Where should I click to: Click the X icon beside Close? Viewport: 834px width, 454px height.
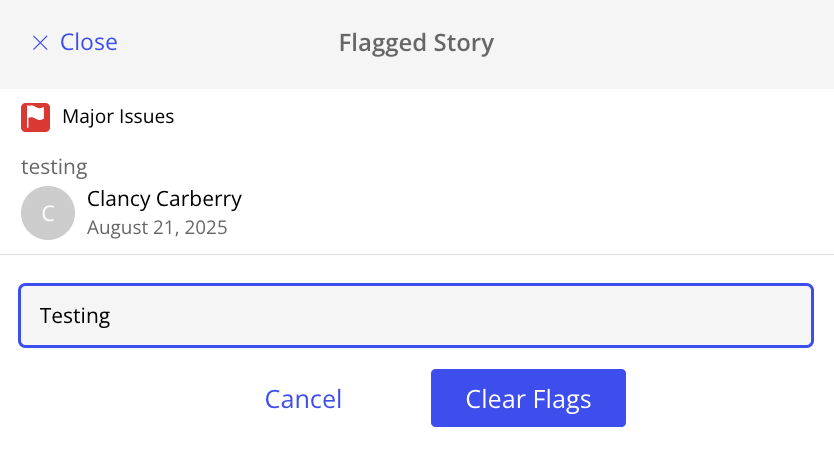coord(40,43)
